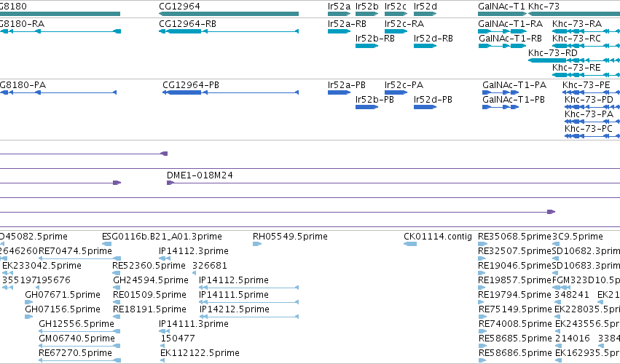
Task: Select the CG12964-PB protein feature
Action: tap(230, 92)
